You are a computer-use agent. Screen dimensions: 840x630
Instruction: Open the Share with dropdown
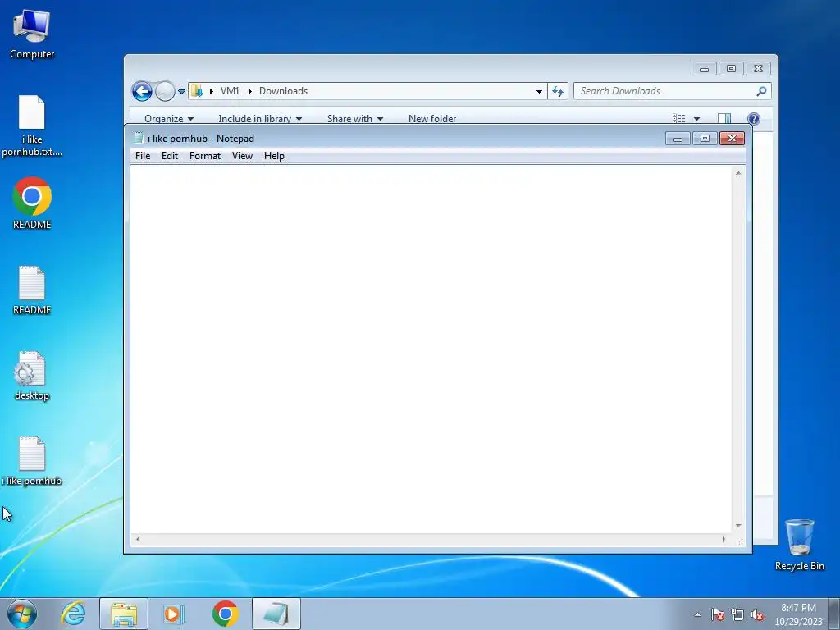tap(355, 119)
